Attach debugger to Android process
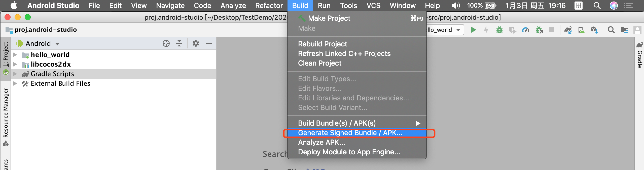 click(539, 30)
